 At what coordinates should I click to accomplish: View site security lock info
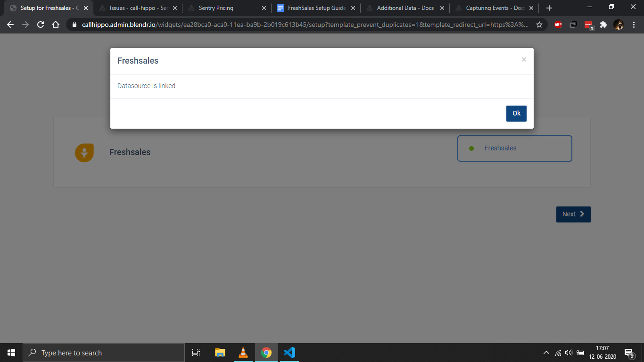[74, 25]
